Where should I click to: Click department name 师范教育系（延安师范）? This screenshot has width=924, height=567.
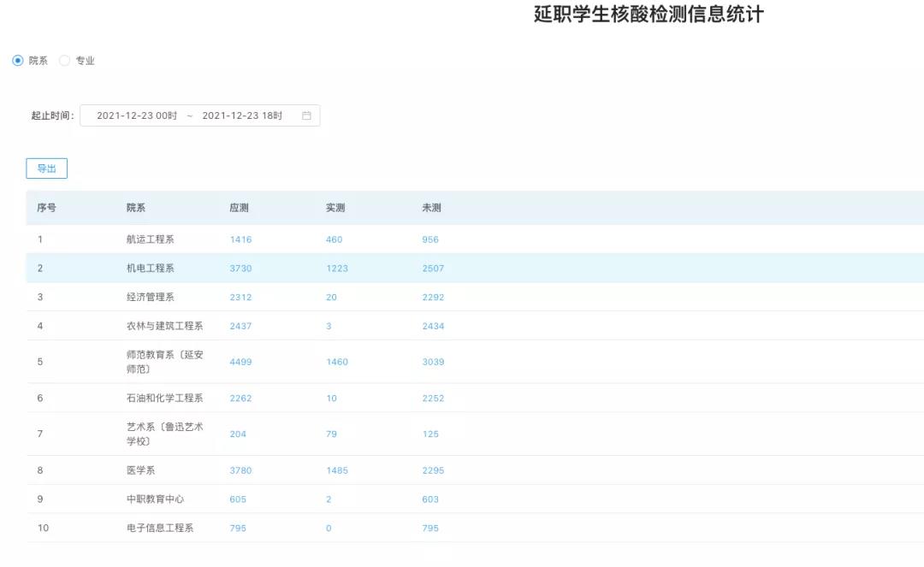[x=164, y=362]
